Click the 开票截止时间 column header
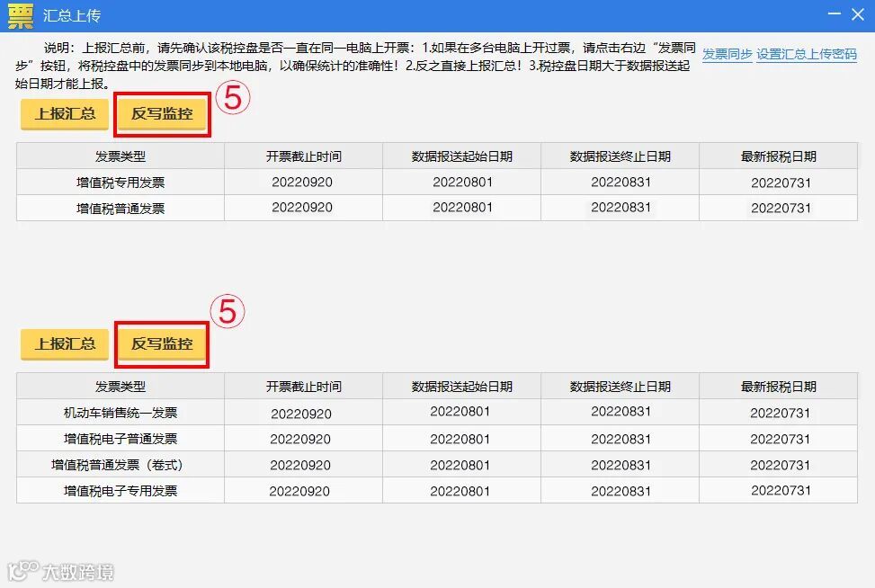Image resolution: width=875 pixels, height=588 pixels. click(x=298, y=155)
